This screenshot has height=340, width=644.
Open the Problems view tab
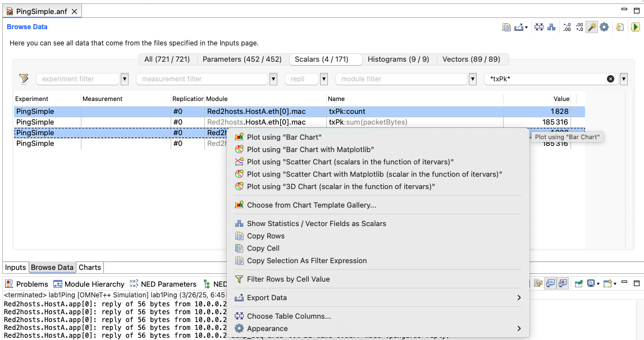pyautogui.click(x=27, y=284)
